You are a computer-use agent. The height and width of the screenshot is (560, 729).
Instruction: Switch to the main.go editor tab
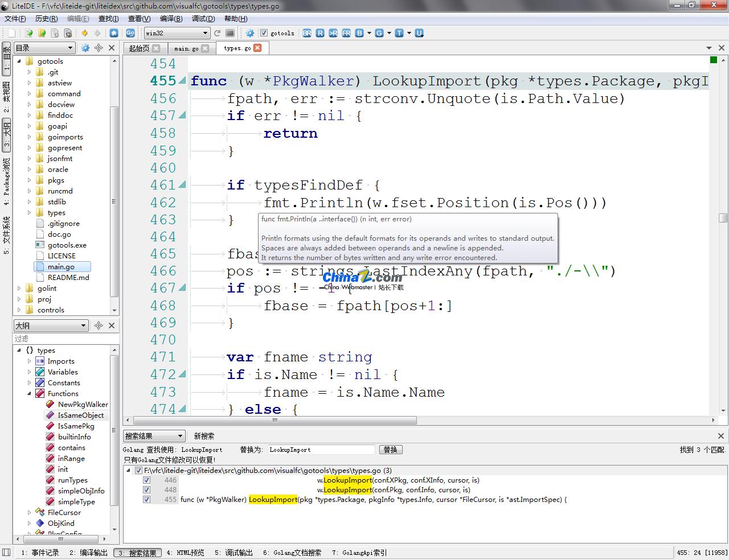tap(186, 48)
